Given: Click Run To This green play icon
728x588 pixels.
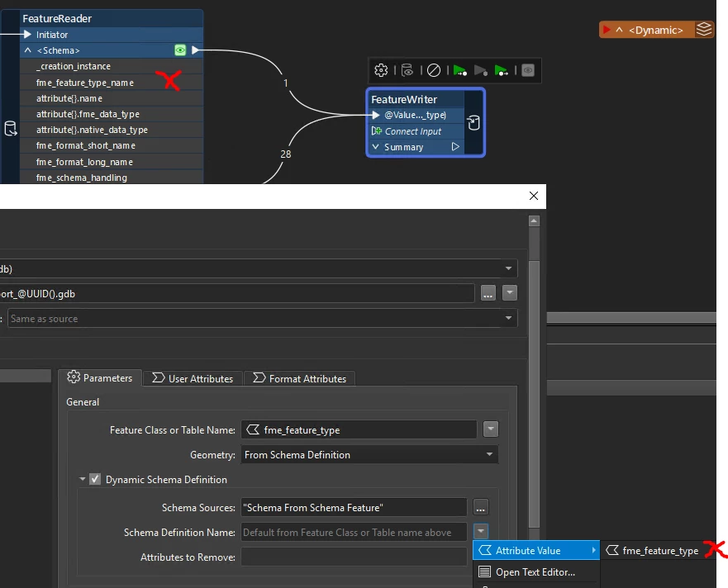Looking at the screenshot, I should coord(459,70).
